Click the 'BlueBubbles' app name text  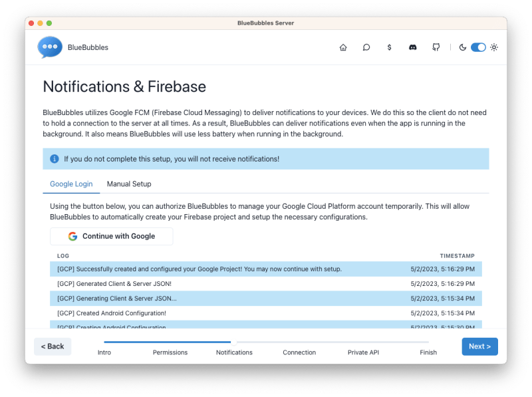(x=88, y=47)
